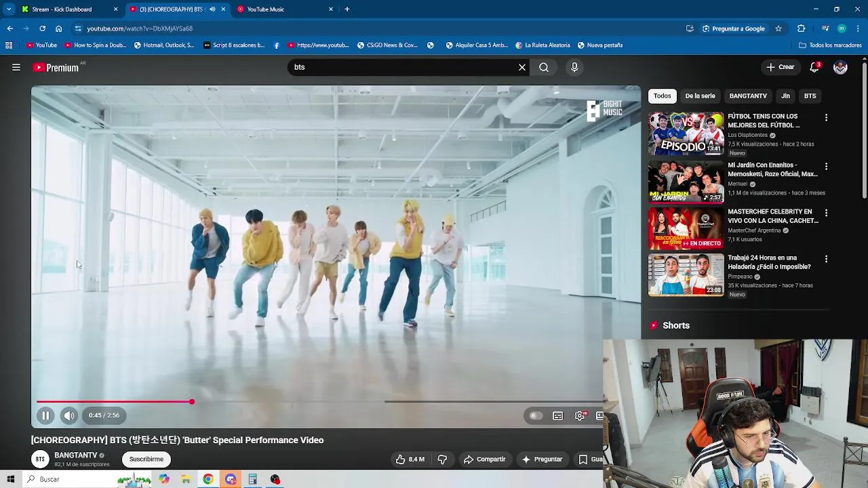
Task: Open the account avatar menu
Action: click(840, 67)
